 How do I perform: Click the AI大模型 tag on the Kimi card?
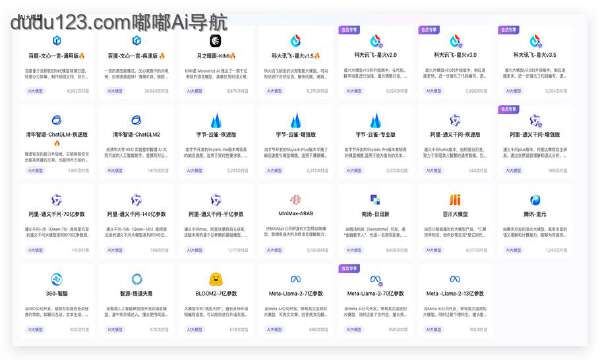[x=194, y=91]
